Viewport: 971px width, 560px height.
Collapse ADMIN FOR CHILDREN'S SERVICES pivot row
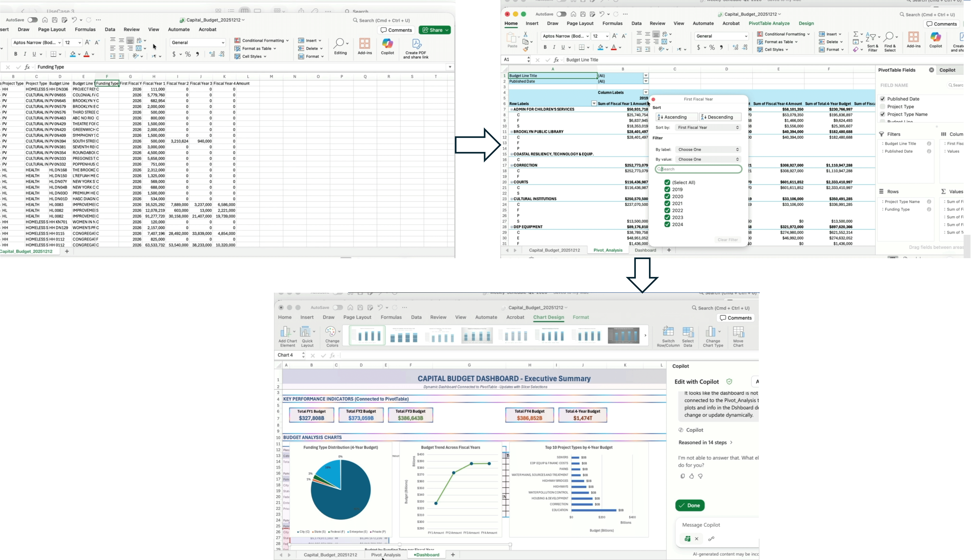click(511, 109)
